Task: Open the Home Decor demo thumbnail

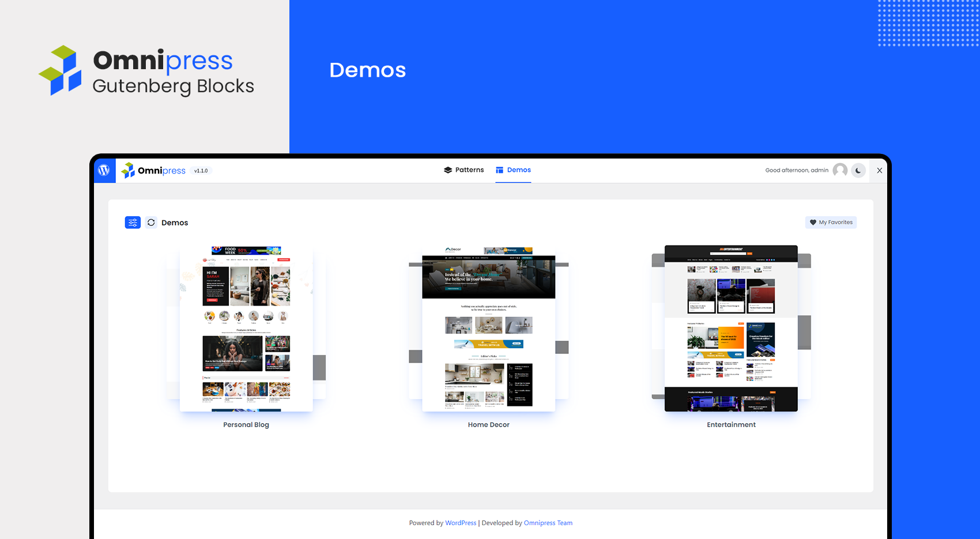Action: coord(488,329)
